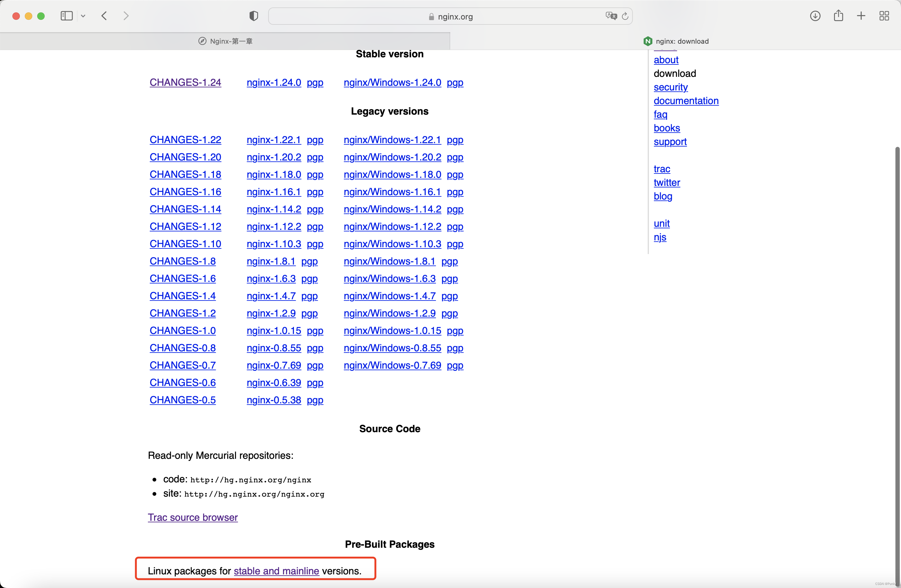The height and width of the screenshot is (588, 901).
Task: Click the nginx.org address field
Action: pyautogui.click(x=450, y=17)
